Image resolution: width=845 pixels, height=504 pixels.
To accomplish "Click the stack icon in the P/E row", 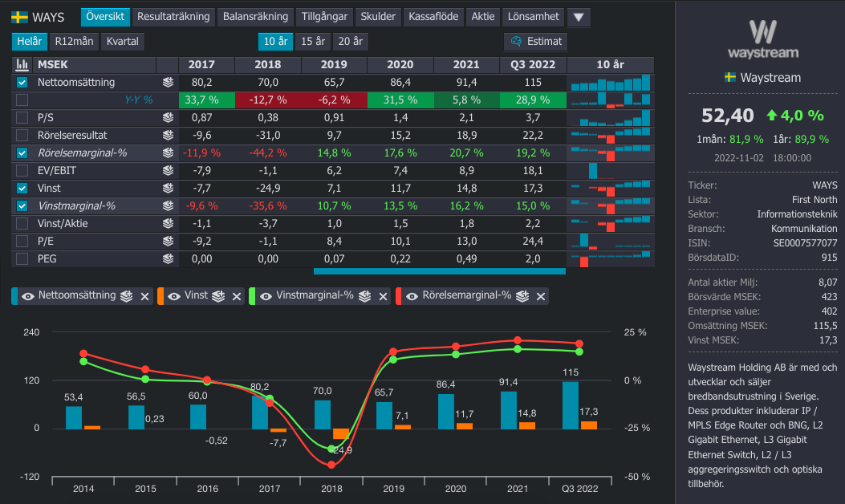I will (168, 241).
